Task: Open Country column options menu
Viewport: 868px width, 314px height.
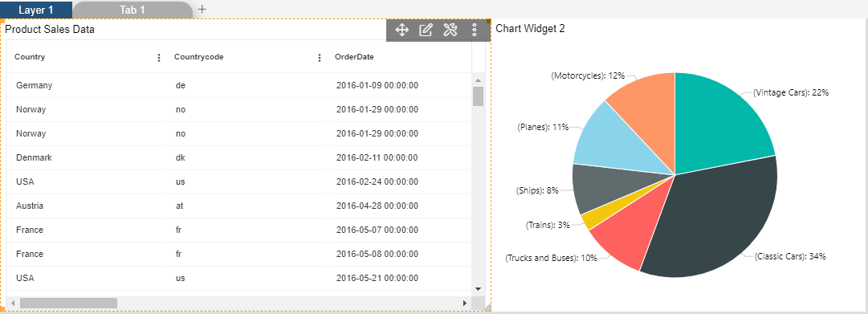Action: (x=160, y=58)
